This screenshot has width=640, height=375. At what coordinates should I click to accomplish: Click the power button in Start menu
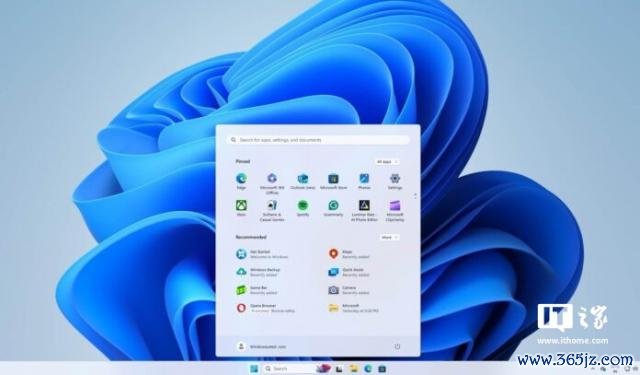click(x=397, y=346)
